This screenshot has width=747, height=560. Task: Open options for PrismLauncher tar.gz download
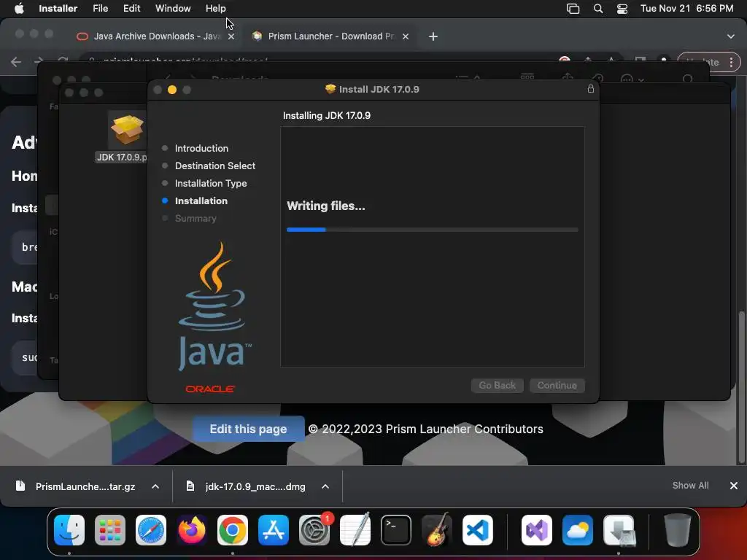pos(155,486)
